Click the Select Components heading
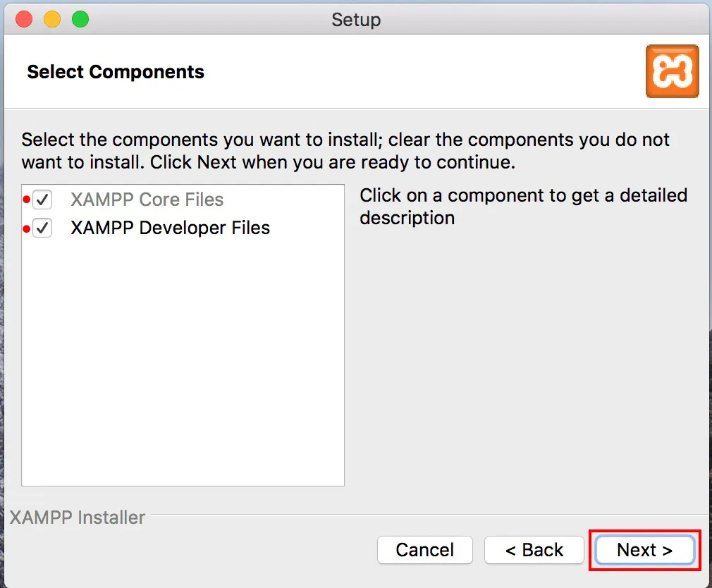Viewport: 712px width, 588px height. tap(116, 72)
